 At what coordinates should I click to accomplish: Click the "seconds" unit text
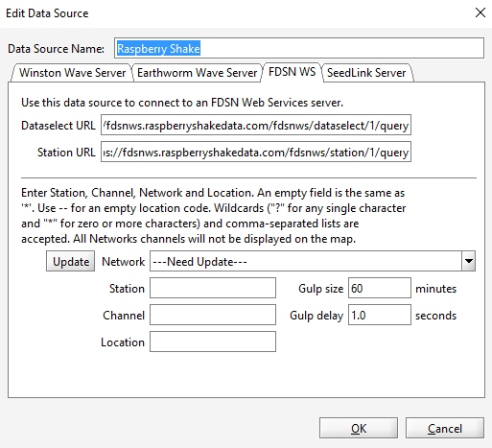coord(435,316)
